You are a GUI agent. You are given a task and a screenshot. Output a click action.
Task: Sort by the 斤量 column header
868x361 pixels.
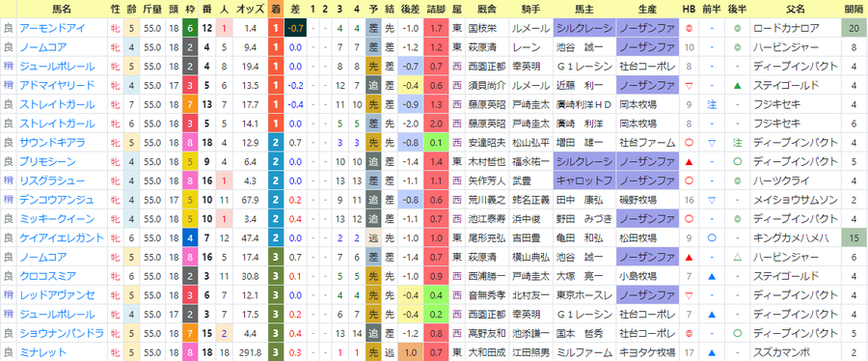click(151, 9)
